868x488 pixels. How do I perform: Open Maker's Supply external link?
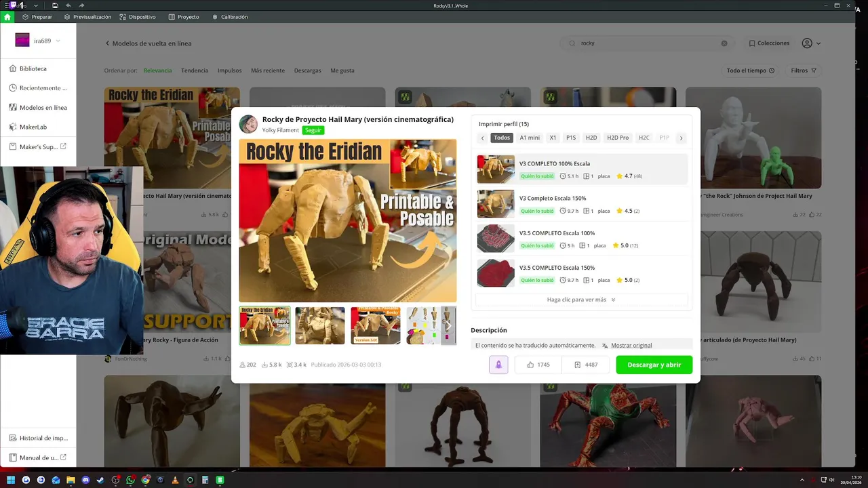click(38, 146)
